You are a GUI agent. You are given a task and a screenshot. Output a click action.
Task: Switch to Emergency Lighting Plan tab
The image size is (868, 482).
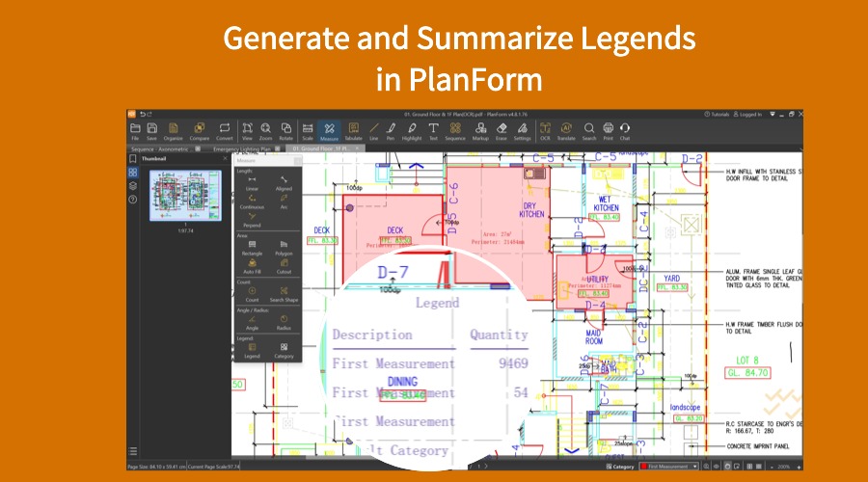point(242,148)
